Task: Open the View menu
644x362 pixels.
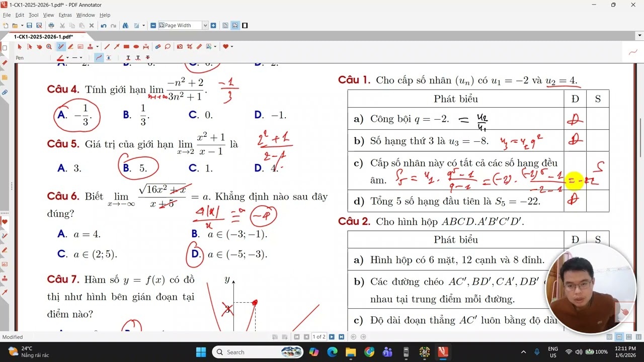Action: 48,15
